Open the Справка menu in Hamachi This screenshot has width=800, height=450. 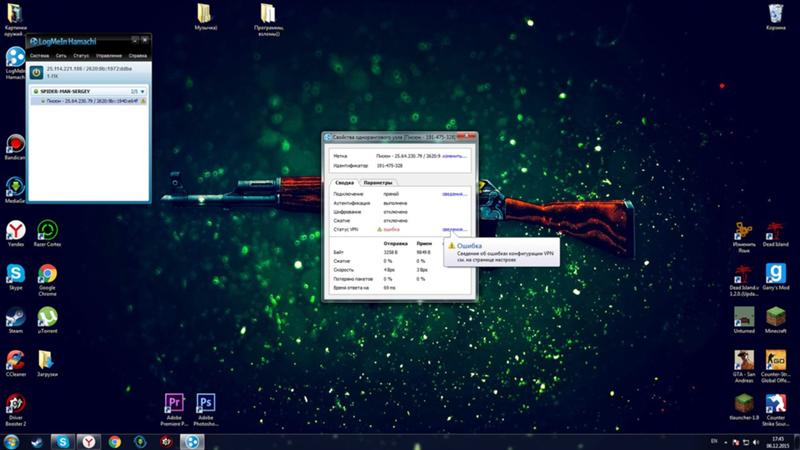tap(138, 56)
